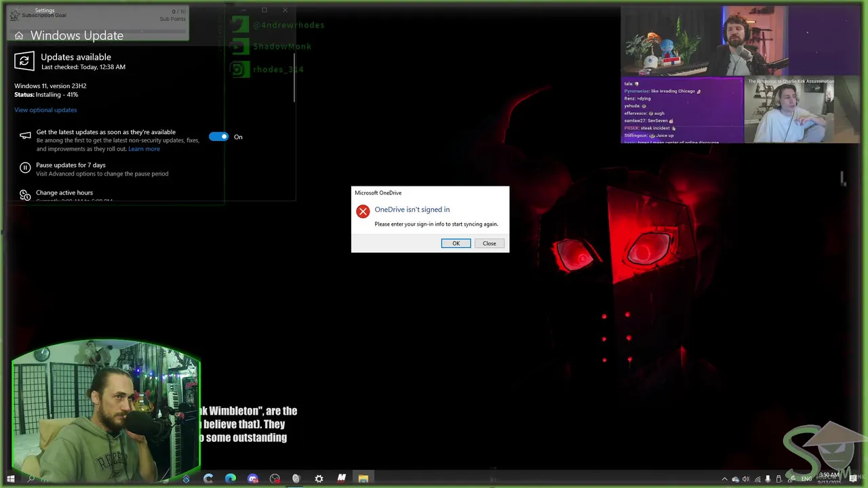Click the megaphone latest-updates icon
868x488 pixels.
(x=25, y=136)
